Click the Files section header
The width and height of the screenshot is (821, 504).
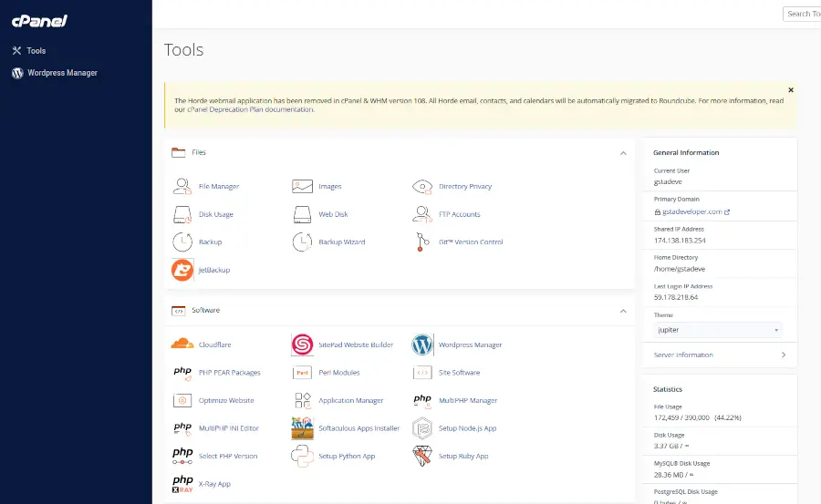[x=400, y=153]
